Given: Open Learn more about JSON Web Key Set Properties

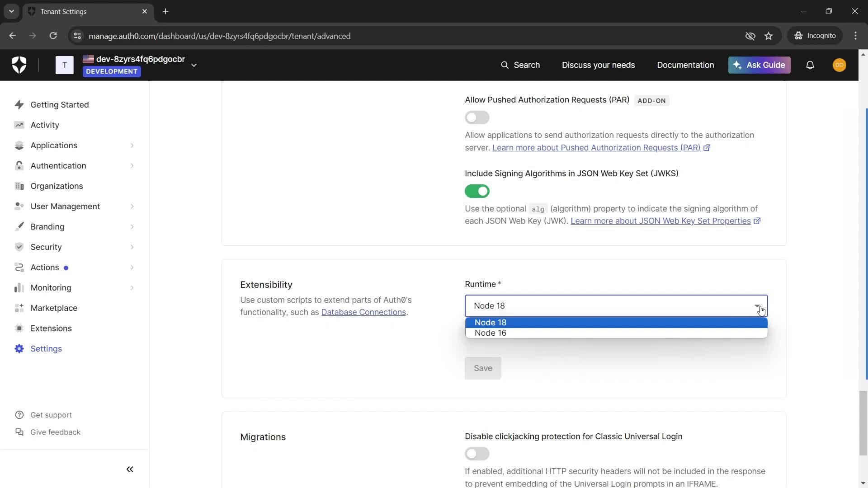Looking at the screenshot, I should click(665, 221).
